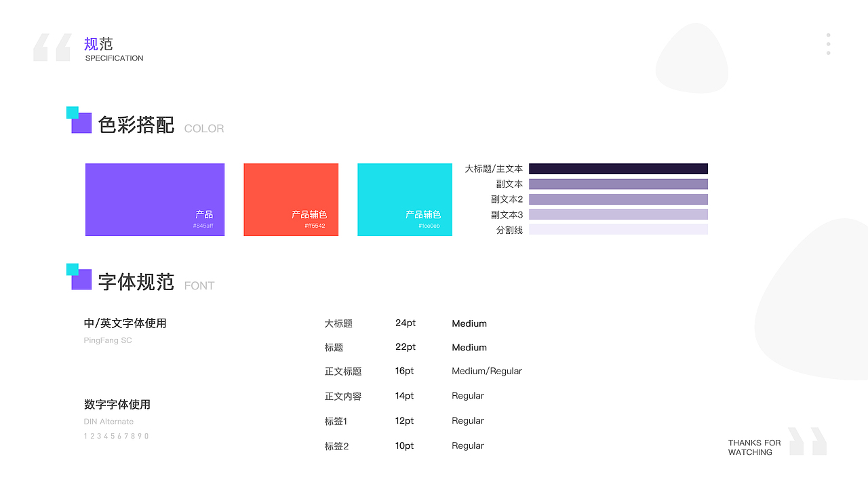This screenshot has height=482, width=868.
Task: Click the 24pt size value
Action: point(406,323)
